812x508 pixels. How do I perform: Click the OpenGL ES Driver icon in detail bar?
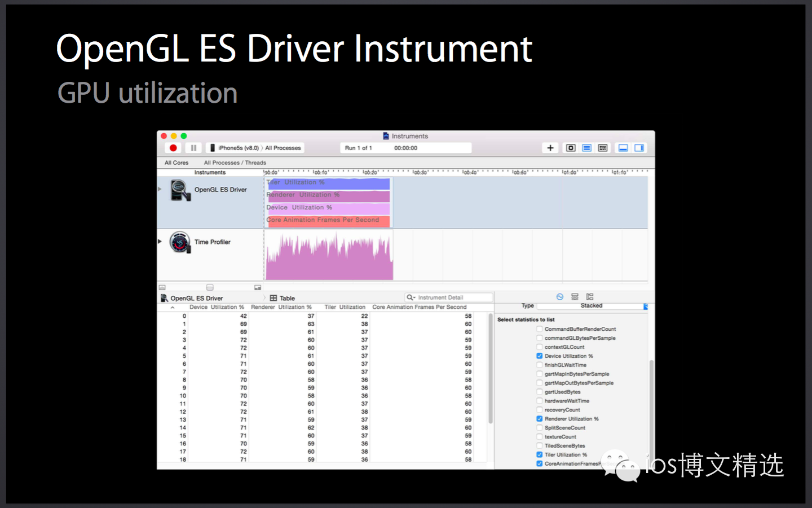[164, 298]
